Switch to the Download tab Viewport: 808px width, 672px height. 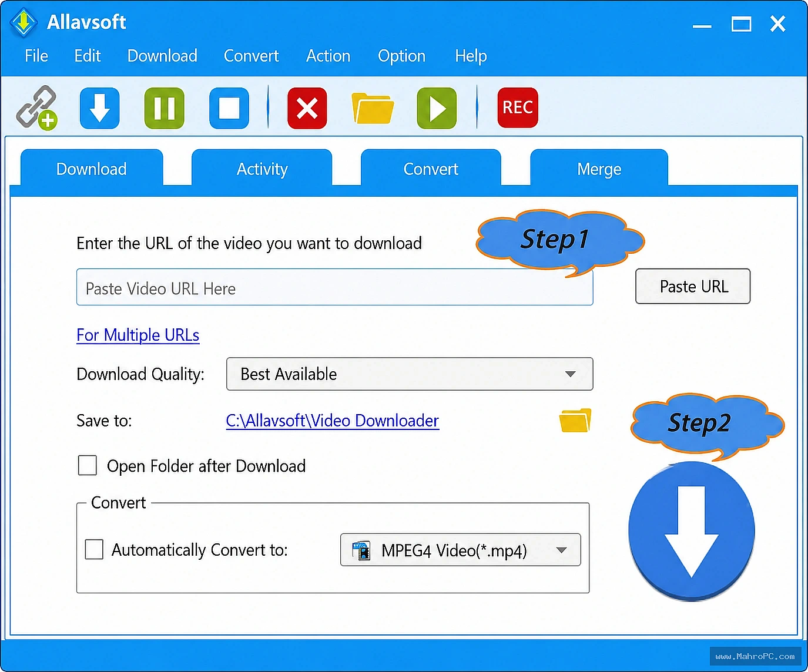click(x=92, y=169)
